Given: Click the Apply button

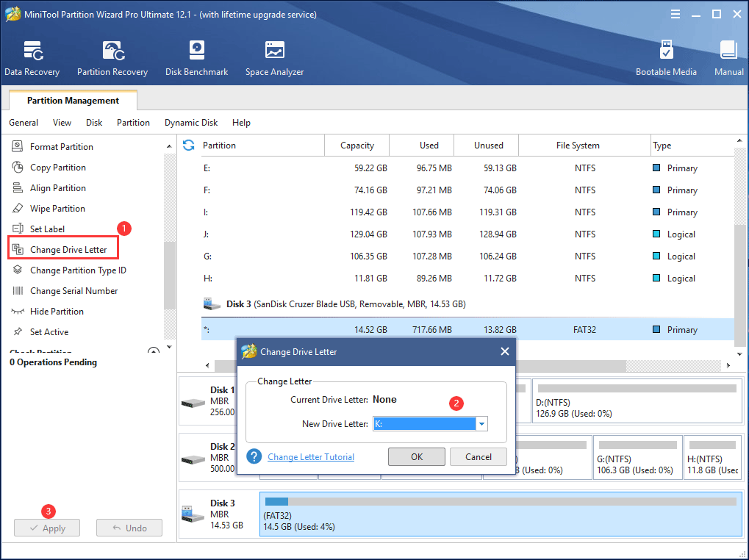Looking at the screenshot, I should pyautogui.click(x=47, y=528).
